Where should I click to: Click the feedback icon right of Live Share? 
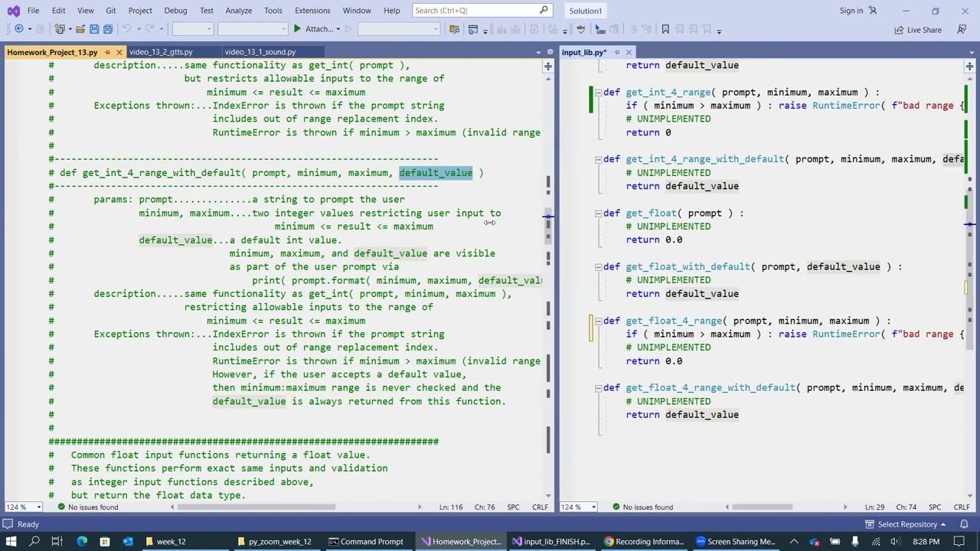tap(962, 29)
